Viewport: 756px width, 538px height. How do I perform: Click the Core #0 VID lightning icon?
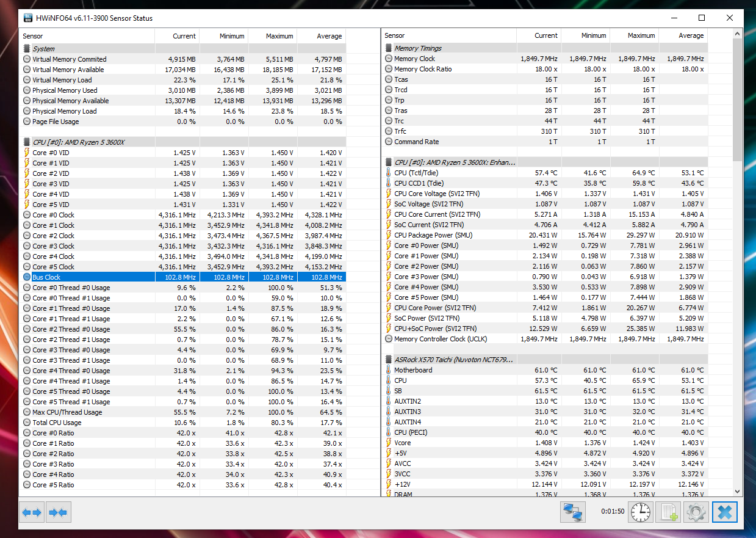click(x=27, y=153)
